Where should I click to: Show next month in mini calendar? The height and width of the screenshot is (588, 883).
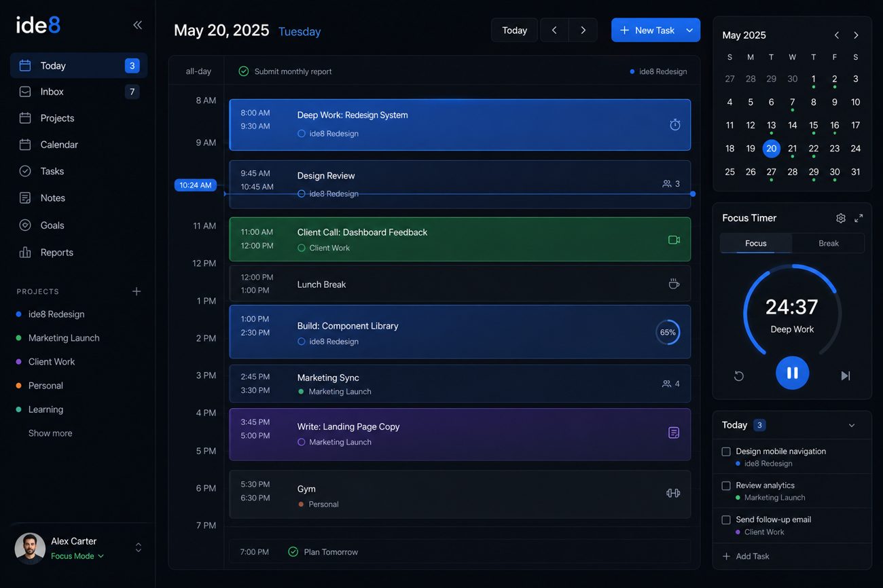tap(856, 35)
